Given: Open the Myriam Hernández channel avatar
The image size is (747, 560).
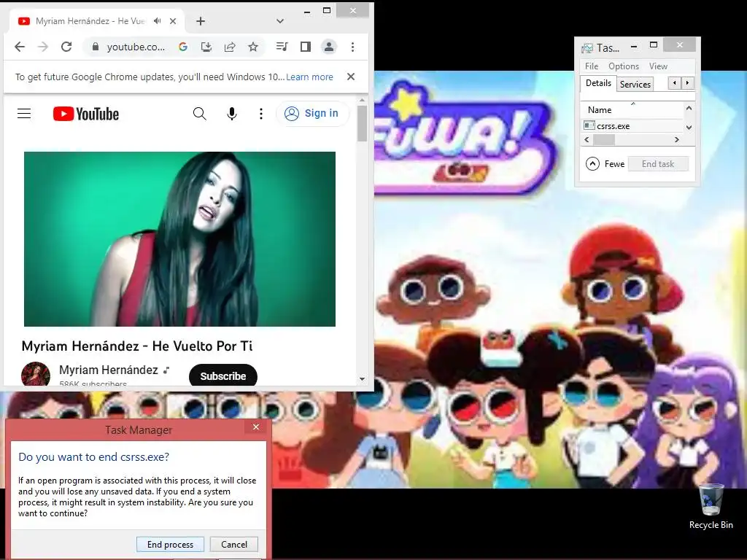Looking at the screenshot, I should [x=36, y=374].
